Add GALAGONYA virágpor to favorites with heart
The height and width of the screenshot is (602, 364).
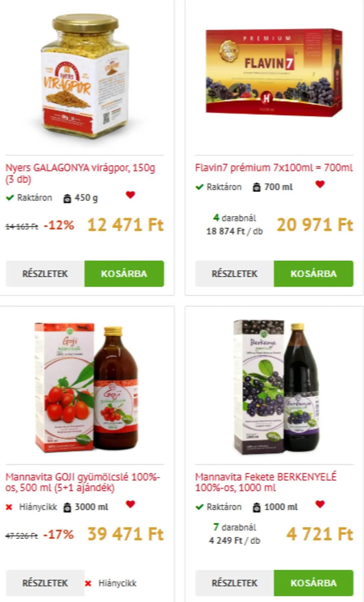click(130, 195)
